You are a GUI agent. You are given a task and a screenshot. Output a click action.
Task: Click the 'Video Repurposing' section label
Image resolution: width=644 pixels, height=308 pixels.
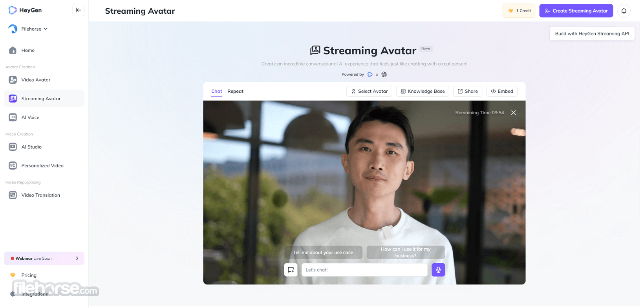[x=23, y=183]
